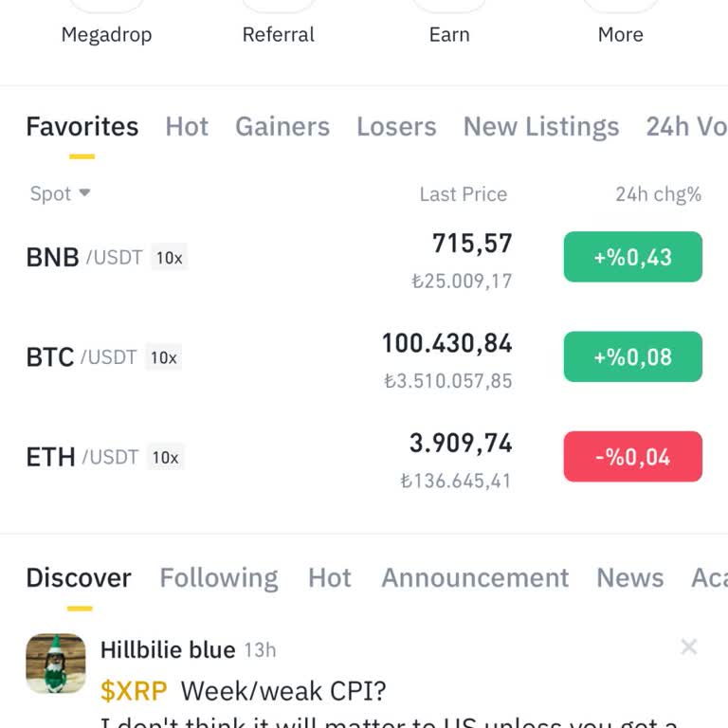Toggle ETH 24h change display button
Screen dimensions: 728x728
[632, 457]
